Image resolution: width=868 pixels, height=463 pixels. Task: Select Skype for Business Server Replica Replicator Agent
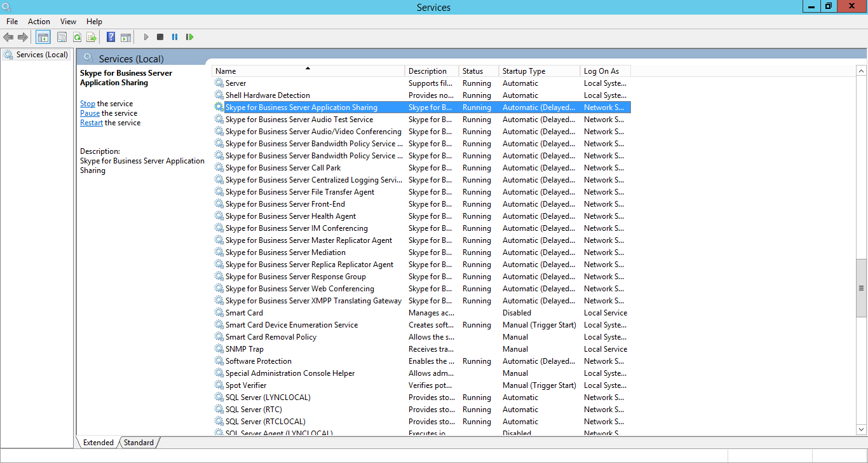pyautogui.click(x=421, y=265)
